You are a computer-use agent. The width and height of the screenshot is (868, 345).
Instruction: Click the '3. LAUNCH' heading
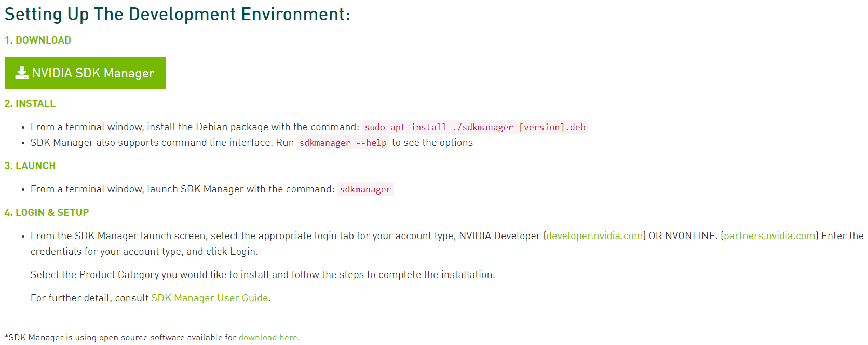tap(30, 165)
